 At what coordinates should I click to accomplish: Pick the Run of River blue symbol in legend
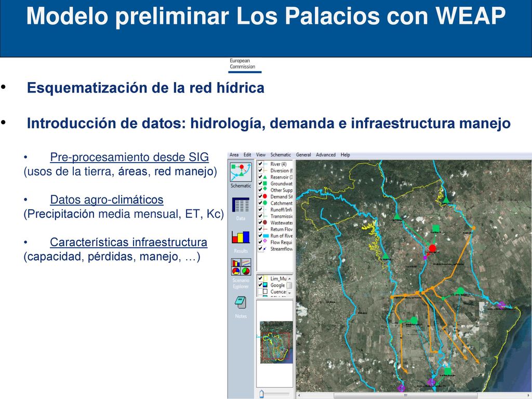[x=265, y=236]
